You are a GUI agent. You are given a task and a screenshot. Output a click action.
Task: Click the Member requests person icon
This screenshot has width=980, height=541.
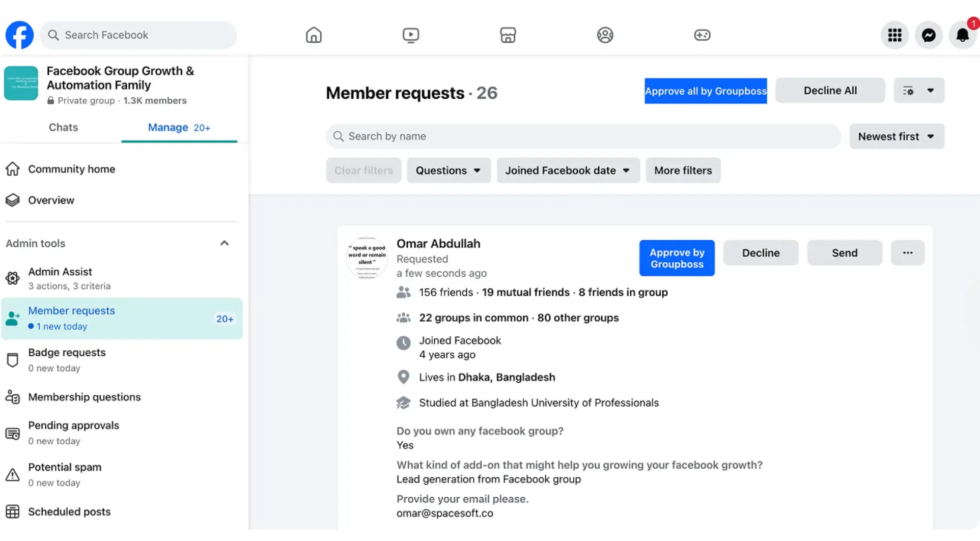tap(13, 319)
